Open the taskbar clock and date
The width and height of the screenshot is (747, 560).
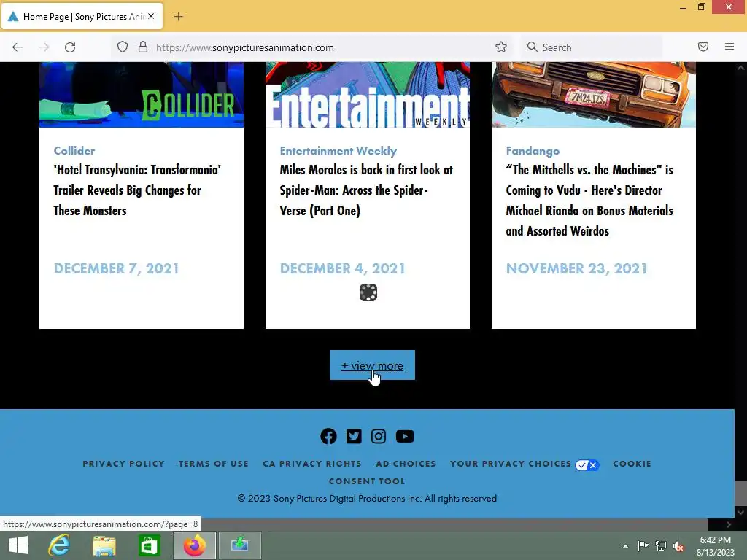[715, 546]
